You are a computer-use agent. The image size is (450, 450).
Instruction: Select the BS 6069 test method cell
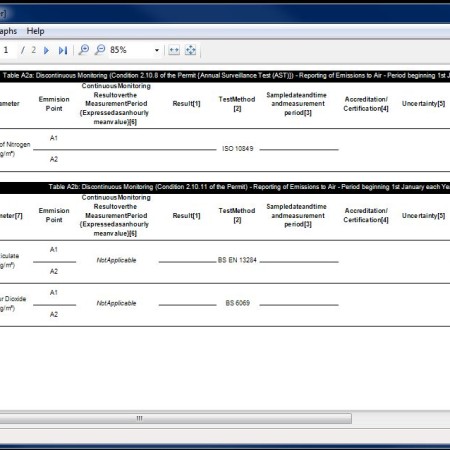238,303
